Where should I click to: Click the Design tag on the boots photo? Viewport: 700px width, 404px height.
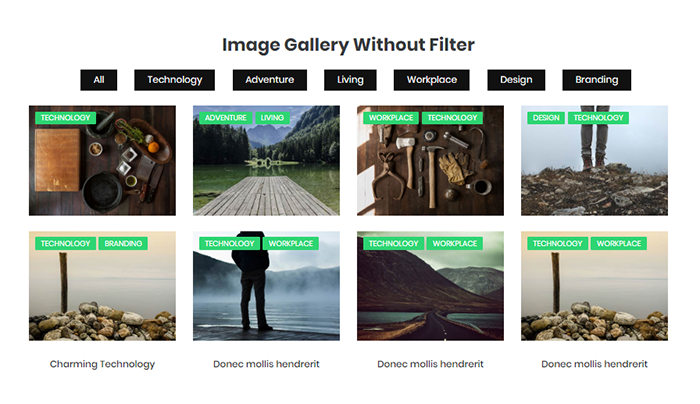point(546,118)
